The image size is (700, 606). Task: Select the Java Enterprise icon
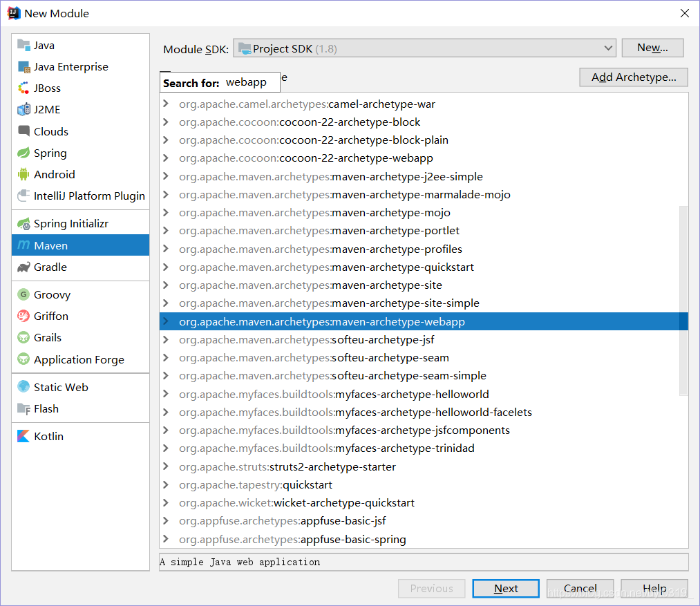coord(23,67)
